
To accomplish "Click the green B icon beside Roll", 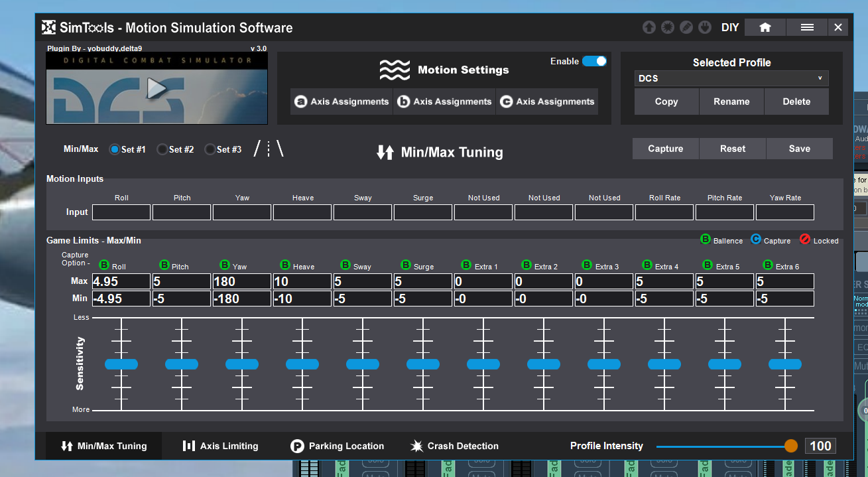I will coord(103,265).
